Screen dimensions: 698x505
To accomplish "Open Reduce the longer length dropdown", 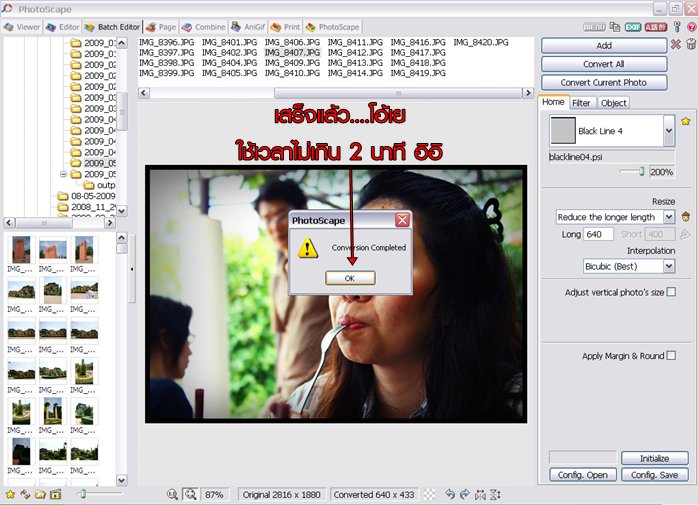I will pyautogui.click(x=669, y=217).
